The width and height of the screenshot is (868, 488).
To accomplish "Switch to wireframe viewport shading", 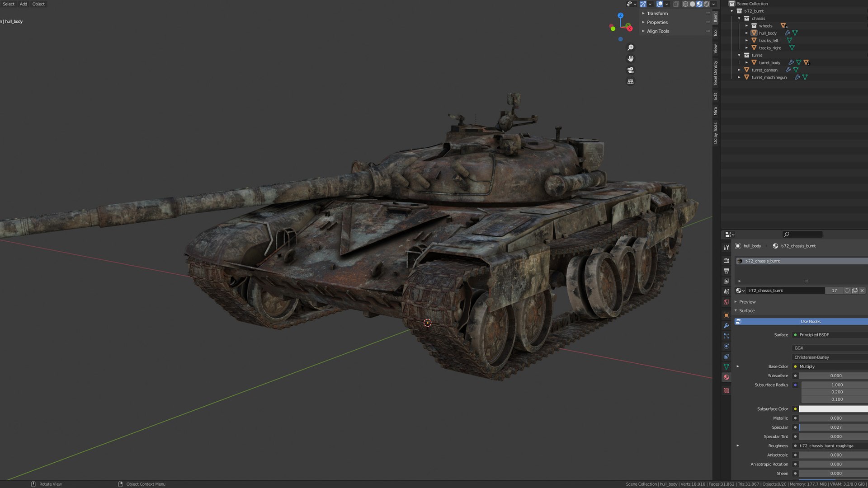I will (x=685, y=4).
